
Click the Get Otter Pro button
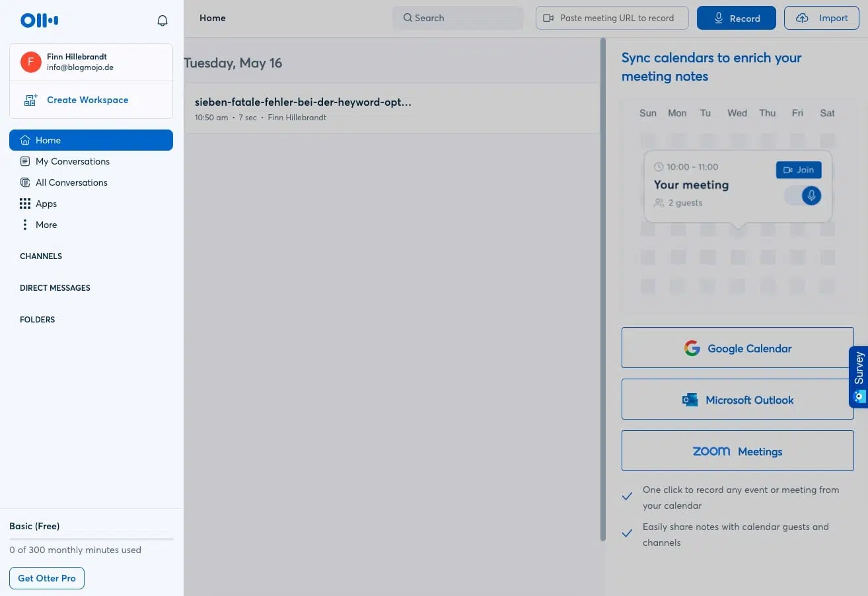(46, 577)
